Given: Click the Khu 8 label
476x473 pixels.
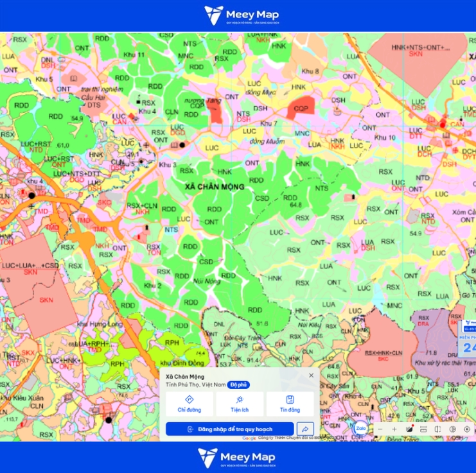Looking at the screenshot, I should click(310, 71).
